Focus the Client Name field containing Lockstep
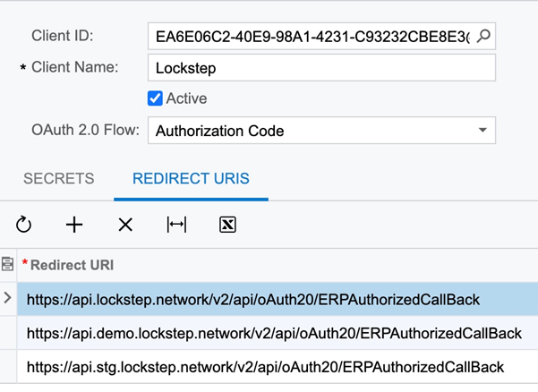 click(320, 68)
